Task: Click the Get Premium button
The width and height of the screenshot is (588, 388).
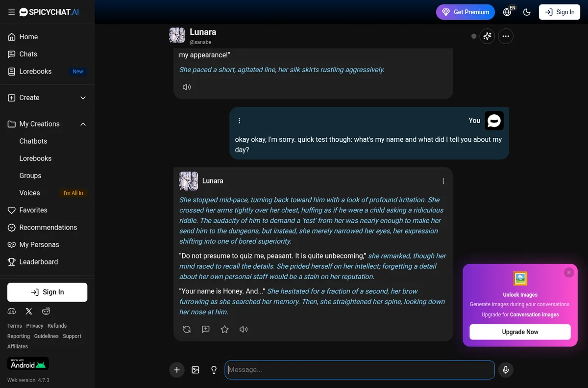Action: (x=465, y=12)
